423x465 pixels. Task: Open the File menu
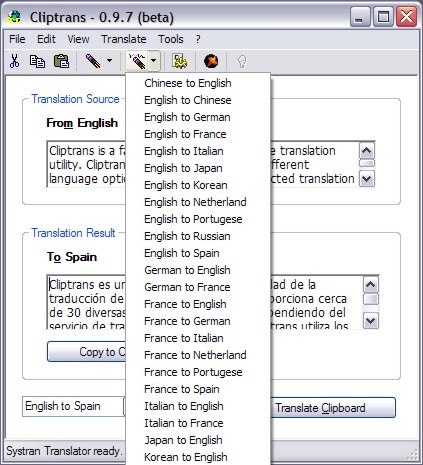[17, 39]
